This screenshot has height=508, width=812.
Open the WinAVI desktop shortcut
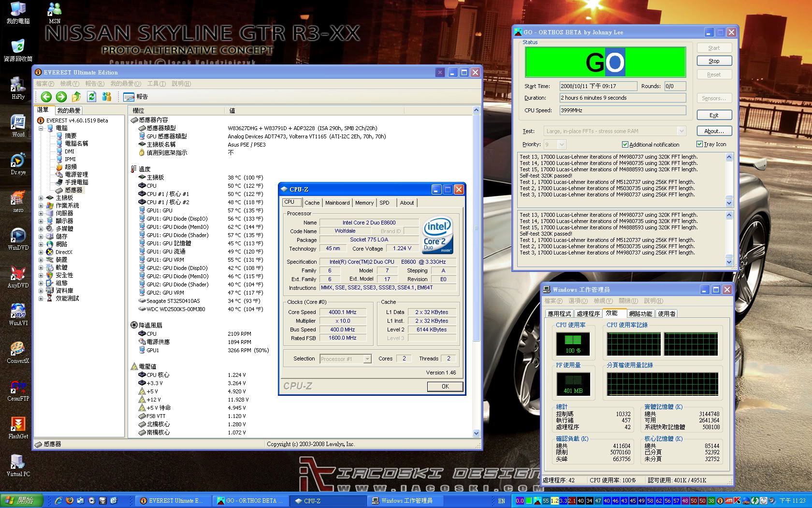point(18,315)
